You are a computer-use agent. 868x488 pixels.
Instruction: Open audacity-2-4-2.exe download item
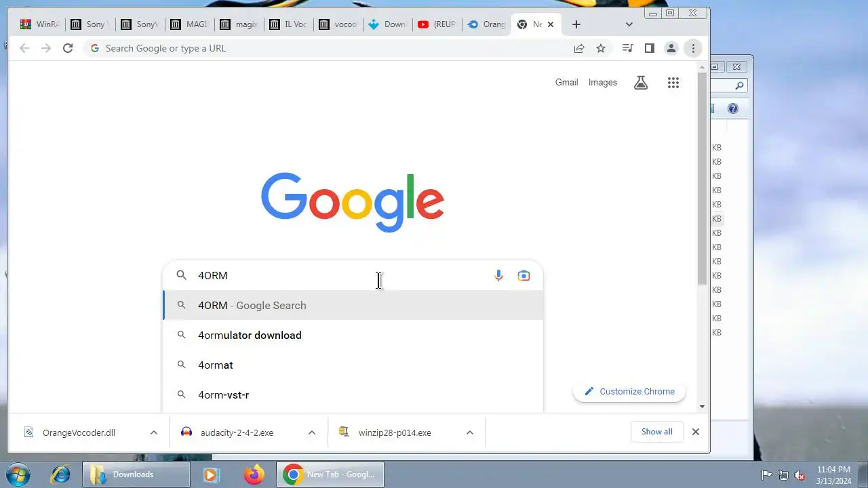236,432
